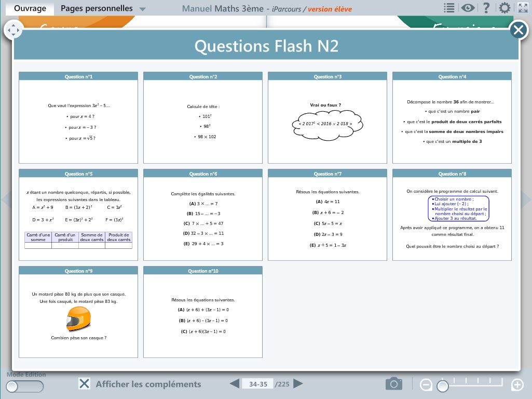The height and width of the screenshot is (399, 532).
Task: Uncheck Afficher les compléments checkbox
Action: coord(84,384)
